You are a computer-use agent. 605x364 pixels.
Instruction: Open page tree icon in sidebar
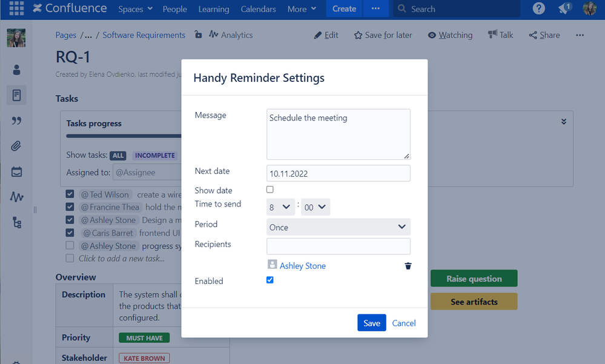coord(17,223)
